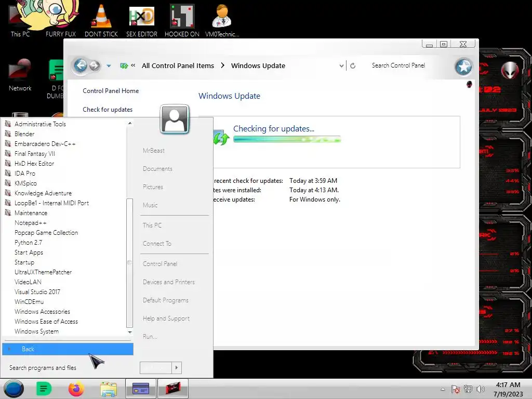This screenshot has height=399, width=532.
Task: Open MrBeast user folder in Start menu
Action: (x=154, y=151)
